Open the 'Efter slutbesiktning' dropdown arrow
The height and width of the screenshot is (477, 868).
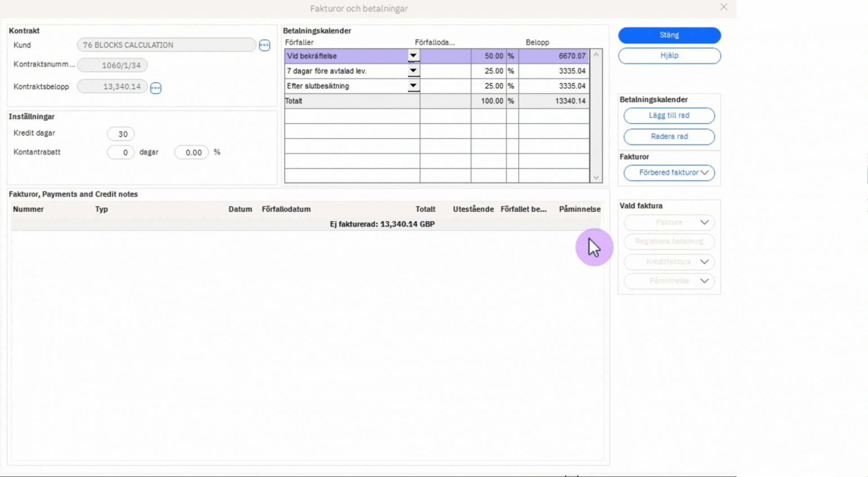pyautogui.click(x=413, y=85)
